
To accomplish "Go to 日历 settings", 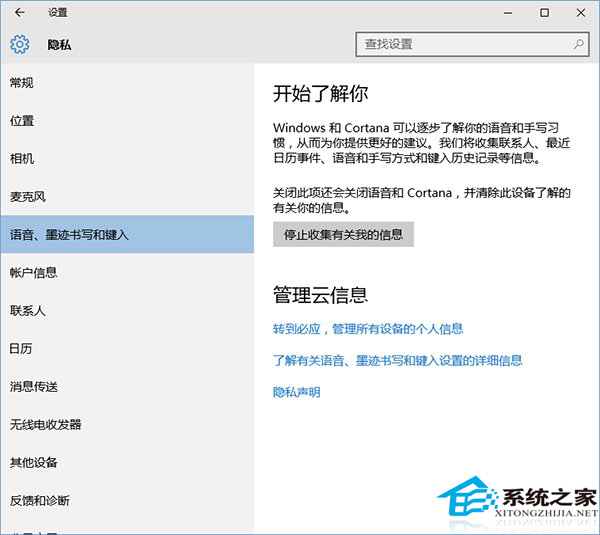I will coord(127,348).
